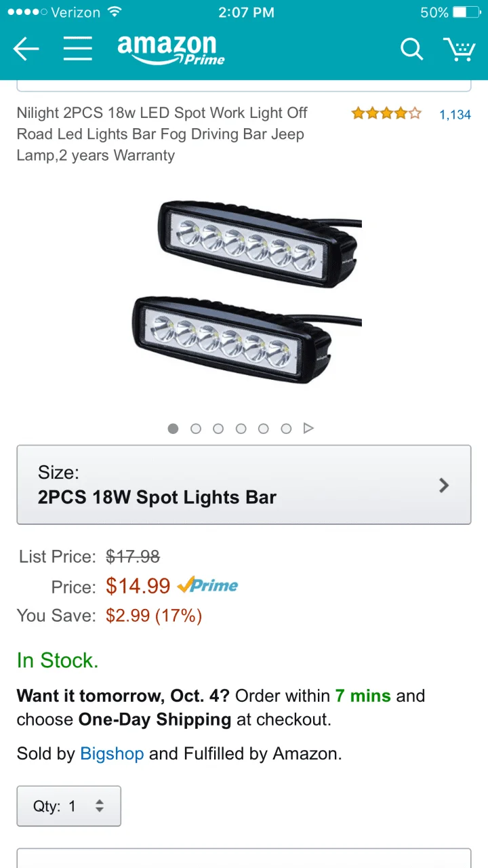
Task: Select the first image carousel dot
Action: (173, 428)
